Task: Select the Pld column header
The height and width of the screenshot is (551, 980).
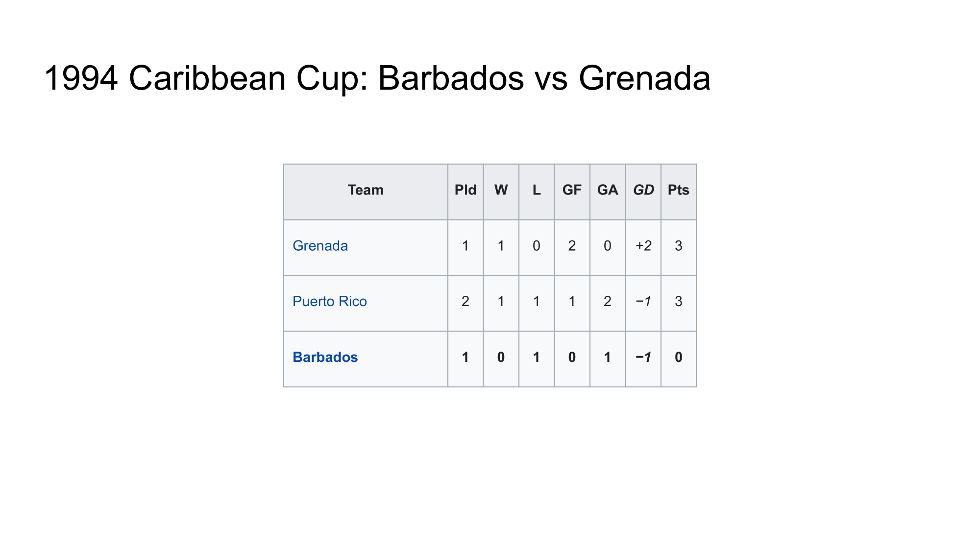Action: [x=465, y=190]
